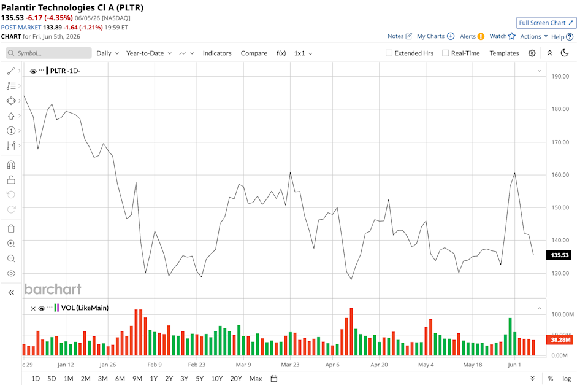This screenshot has height=391, width=588.
Task: Open My Charts link
Action: click(435, 36)
